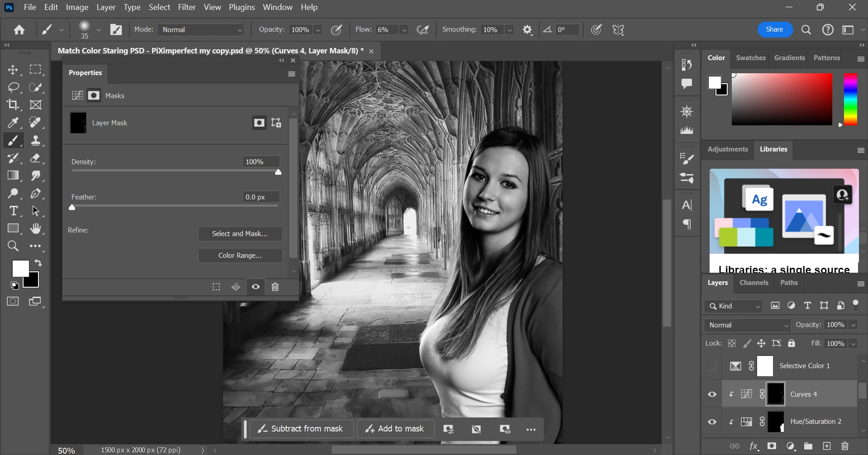The height and width of the screenshot is (455, 868).
Task: Switch to the Channels tab
Action: 754,283
